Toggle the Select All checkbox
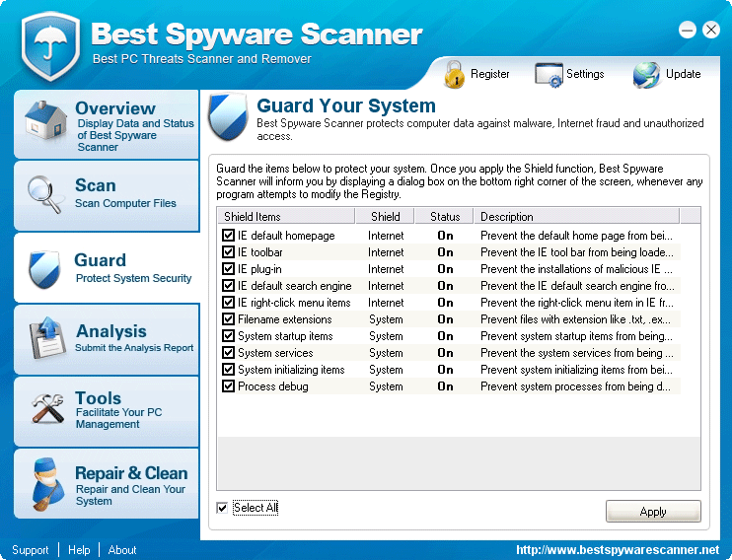This screenshot has height=560, width=732. pos(222,508)
